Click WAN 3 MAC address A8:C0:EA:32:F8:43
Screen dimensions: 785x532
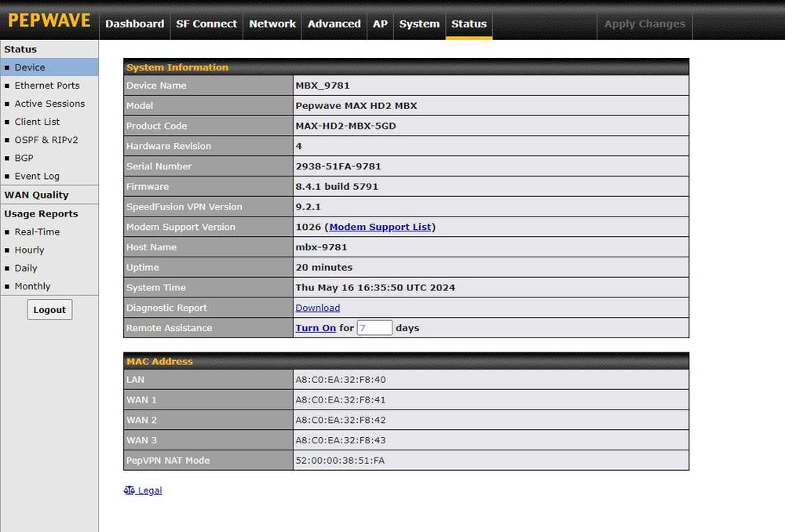click(x=341, y=440)
